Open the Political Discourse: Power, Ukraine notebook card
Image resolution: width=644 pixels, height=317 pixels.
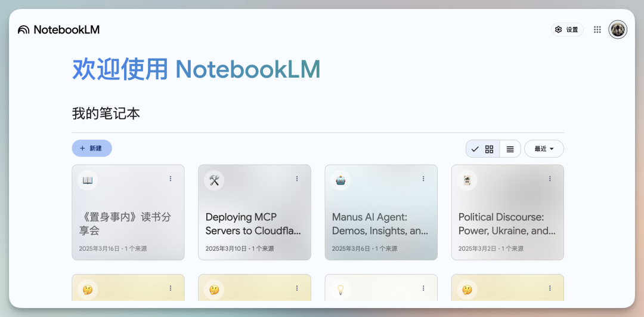507,213
